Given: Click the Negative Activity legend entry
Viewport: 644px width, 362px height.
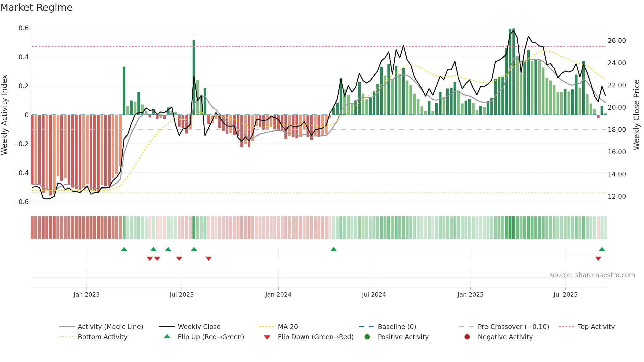Looking at the screenshot, I should click(x=498, y=337).
